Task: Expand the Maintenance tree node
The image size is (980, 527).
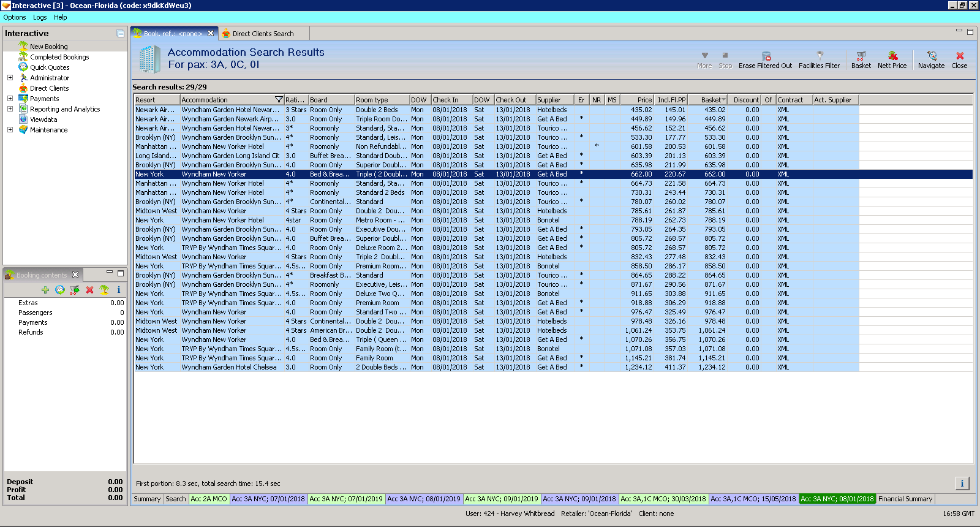Action: [10, 130]
